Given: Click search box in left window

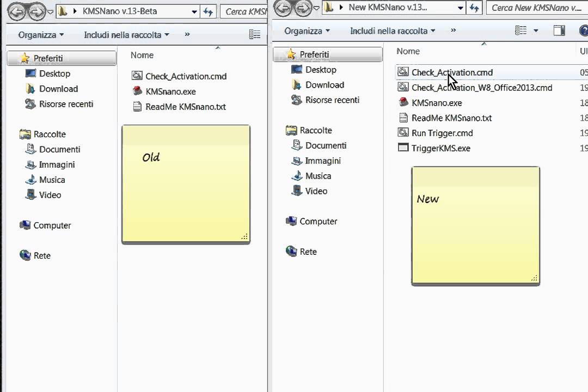Looking at the screenshot, I should (244, 11).
